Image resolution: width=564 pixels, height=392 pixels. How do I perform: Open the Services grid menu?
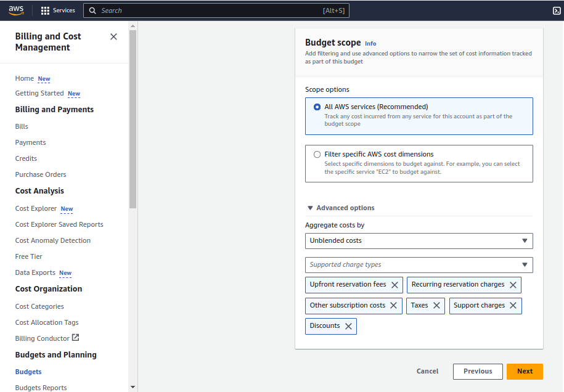[58, 10]
